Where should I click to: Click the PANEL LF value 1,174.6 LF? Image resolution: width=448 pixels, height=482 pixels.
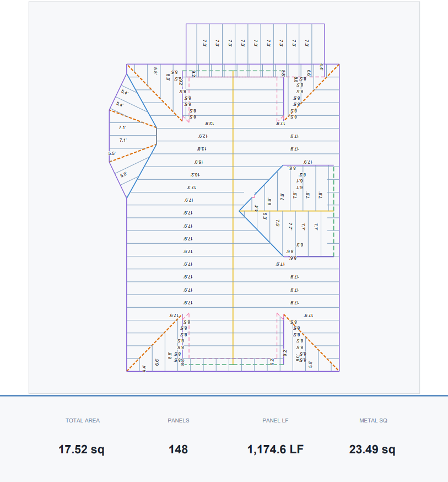click(275, 449)
